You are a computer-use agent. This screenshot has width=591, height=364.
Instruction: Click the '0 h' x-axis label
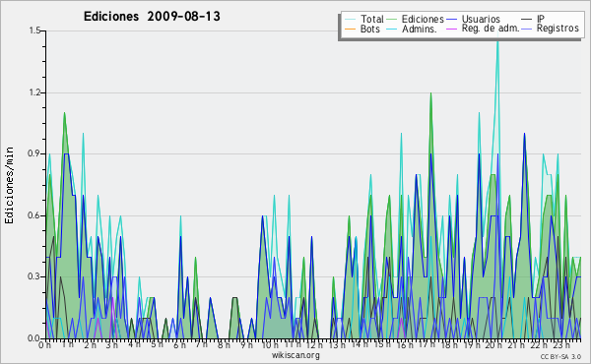coord(45,345)
